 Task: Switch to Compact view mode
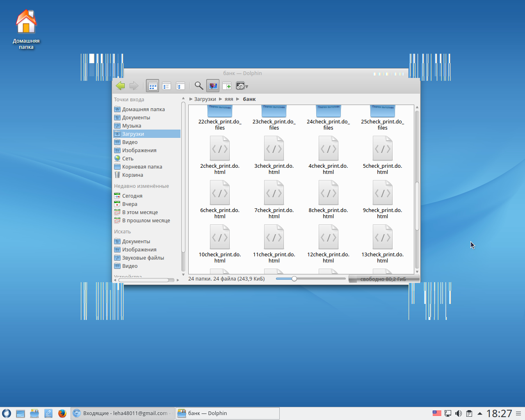(167, 86)
